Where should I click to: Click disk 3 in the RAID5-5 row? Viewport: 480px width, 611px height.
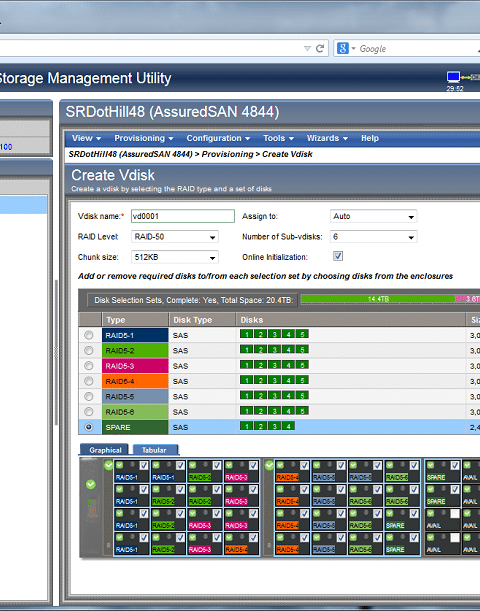tap(274, 396)
